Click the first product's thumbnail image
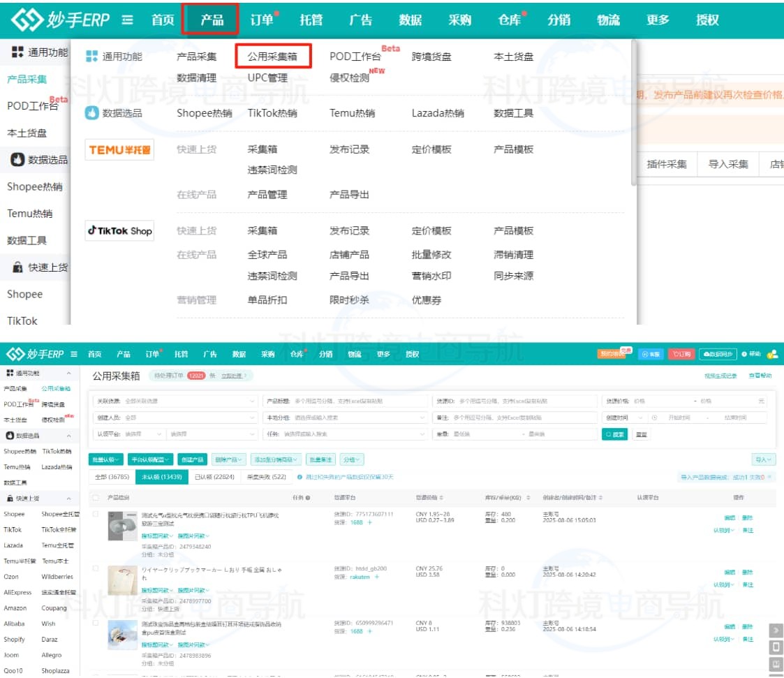The image size is (784, 678). (x=122, y=526)
